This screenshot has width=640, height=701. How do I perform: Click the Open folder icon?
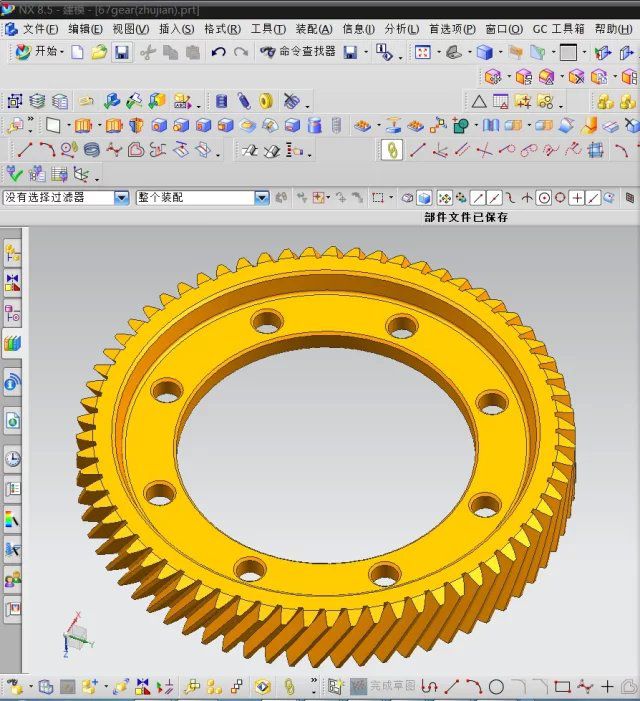tap(99, 52)
